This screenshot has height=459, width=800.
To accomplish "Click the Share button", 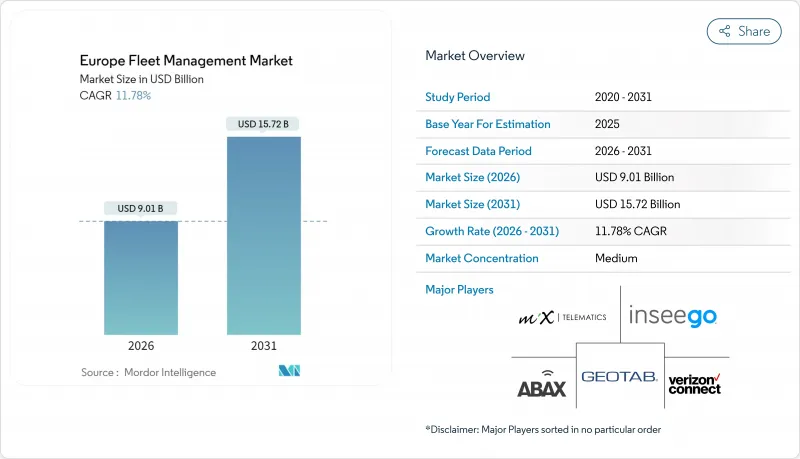I will (x=744, y=31).
